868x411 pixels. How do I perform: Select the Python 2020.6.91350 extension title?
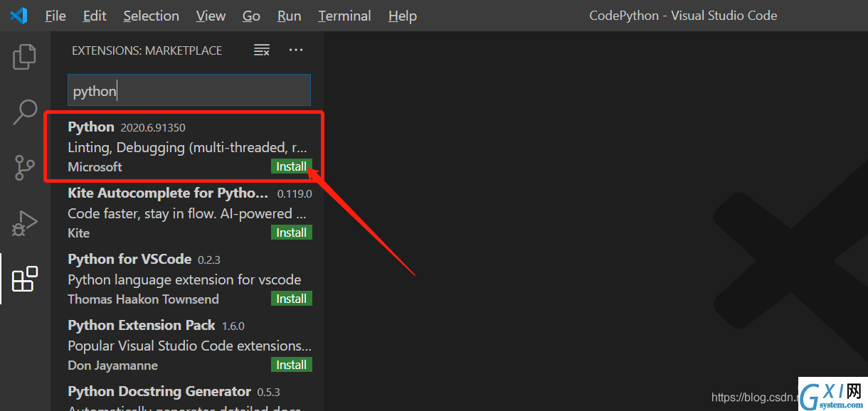[90, 127]
